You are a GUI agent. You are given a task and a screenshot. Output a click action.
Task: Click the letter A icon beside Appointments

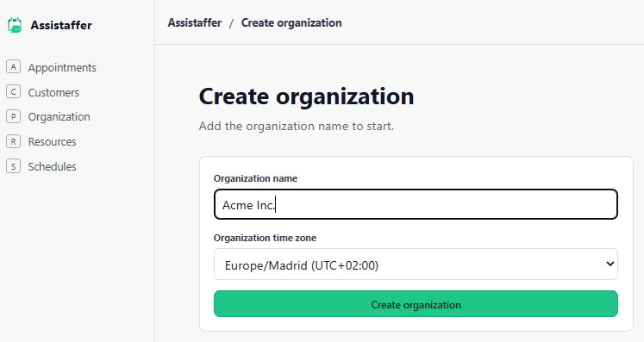click(x=13, y=67)
